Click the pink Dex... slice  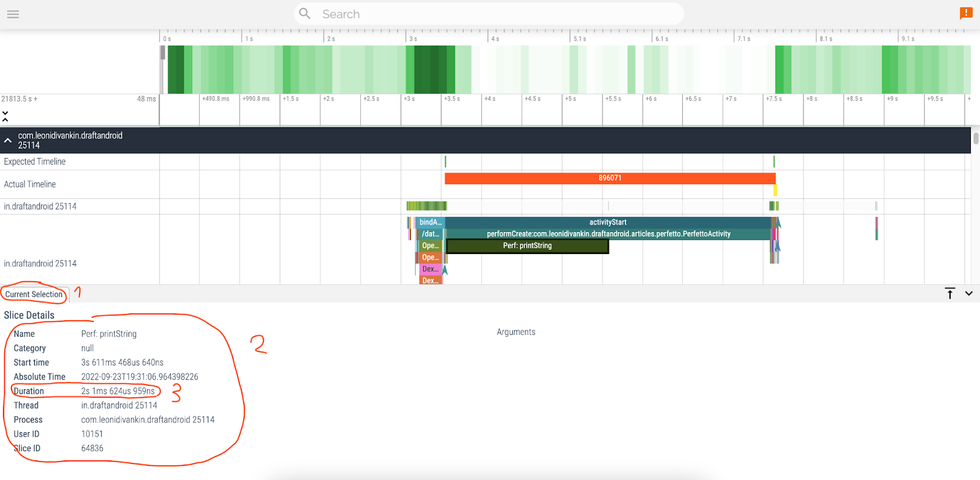tap(430, 269)
